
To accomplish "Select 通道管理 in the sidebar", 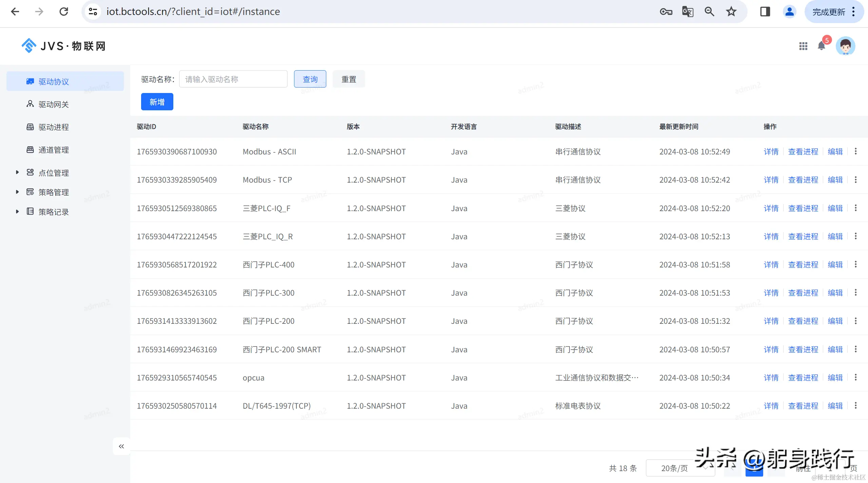I will tap(54, 150).
